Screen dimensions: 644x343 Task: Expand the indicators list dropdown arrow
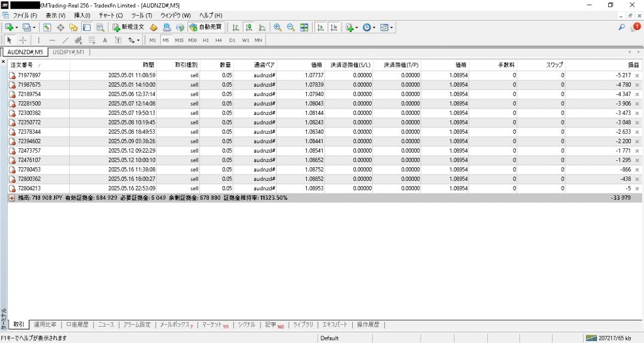[x=357, y=28]
